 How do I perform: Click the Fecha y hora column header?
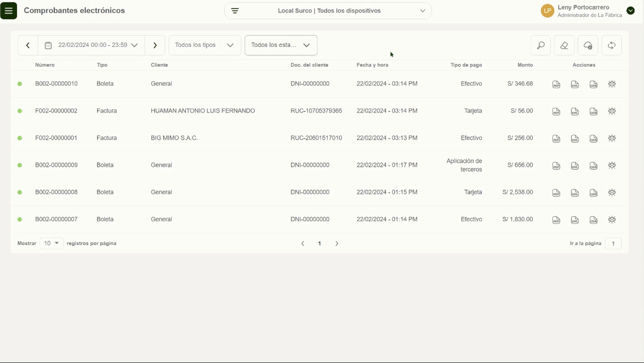pos(372,65)
